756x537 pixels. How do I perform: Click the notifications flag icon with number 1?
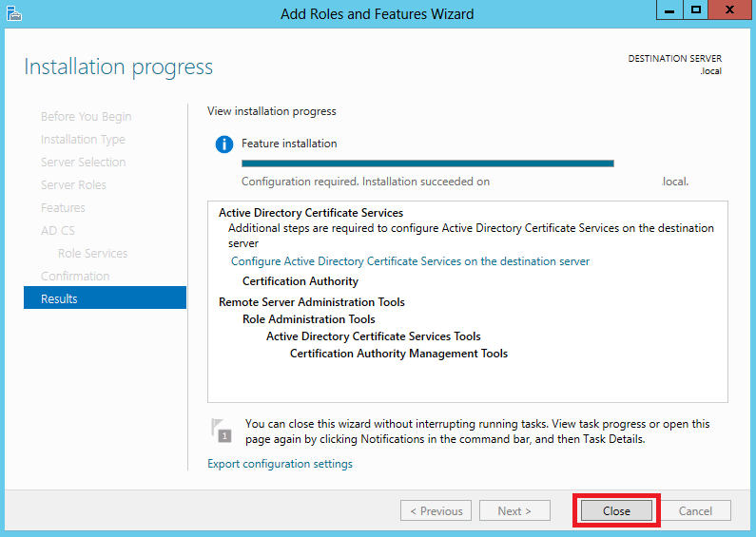(222, 431)
